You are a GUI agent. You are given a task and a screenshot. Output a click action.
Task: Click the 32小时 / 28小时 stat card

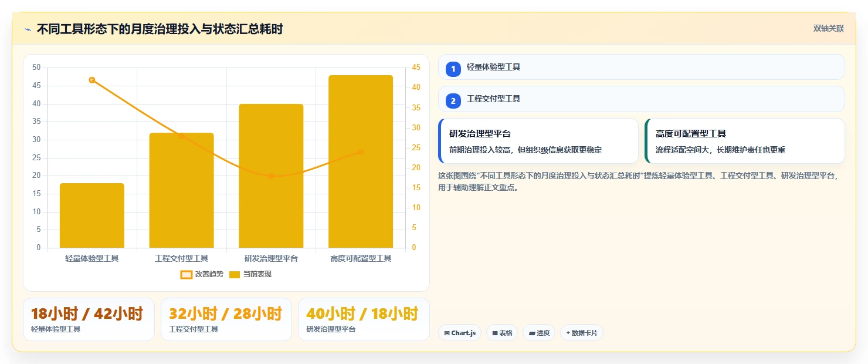tap(226, 319)
